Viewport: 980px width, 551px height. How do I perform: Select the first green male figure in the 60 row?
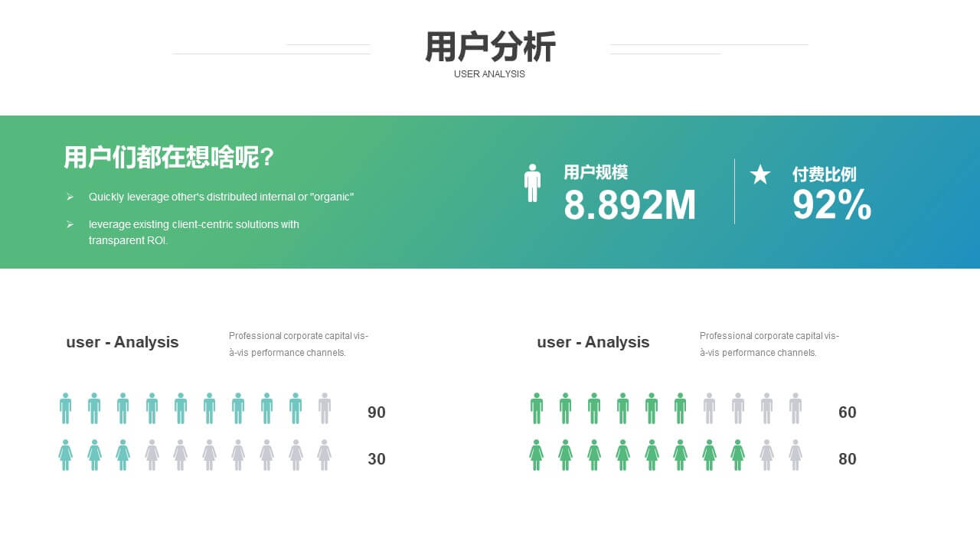[537, 409]
